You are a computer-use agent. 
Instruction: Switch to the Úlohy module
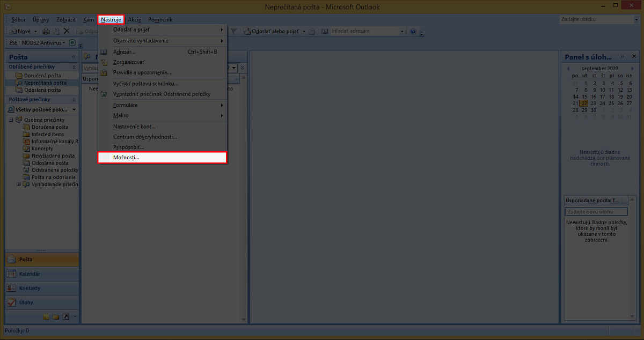(42, 302)
